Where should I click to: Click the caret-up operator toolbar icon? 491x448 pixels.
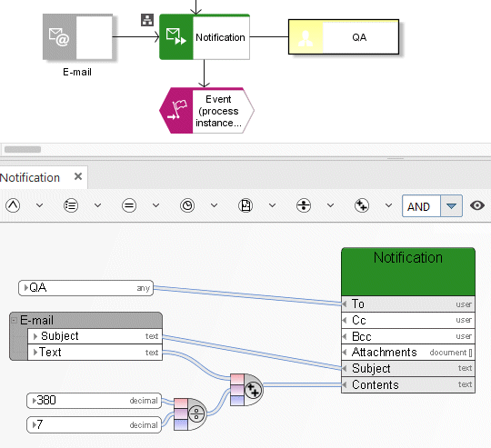point(13,206)
